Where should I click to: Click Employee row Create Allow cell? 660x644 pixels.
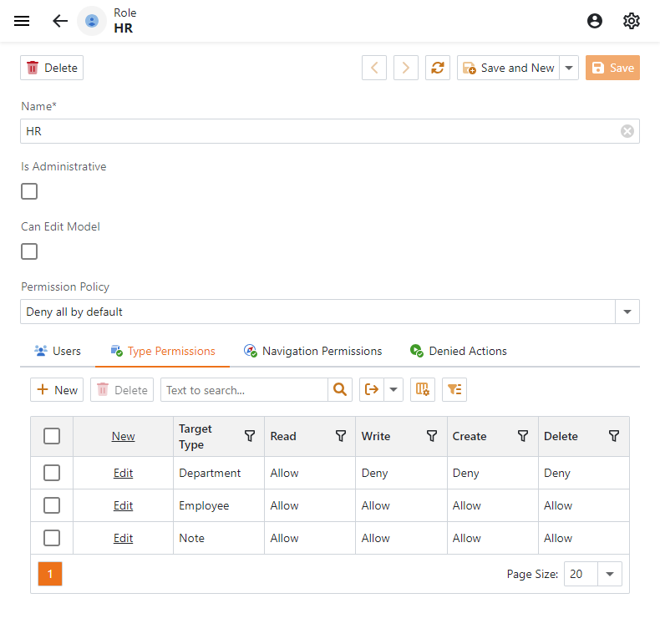coord(492,505)
